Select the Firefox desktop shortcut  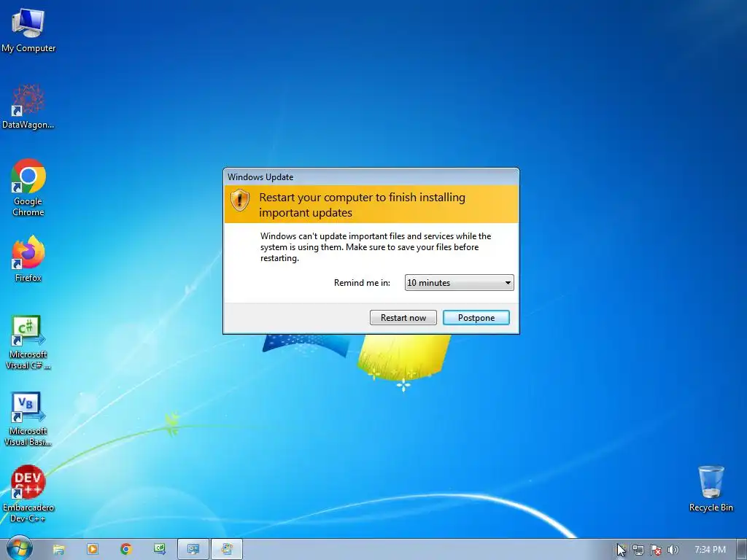pyautogui.click(x=28, y=259)
